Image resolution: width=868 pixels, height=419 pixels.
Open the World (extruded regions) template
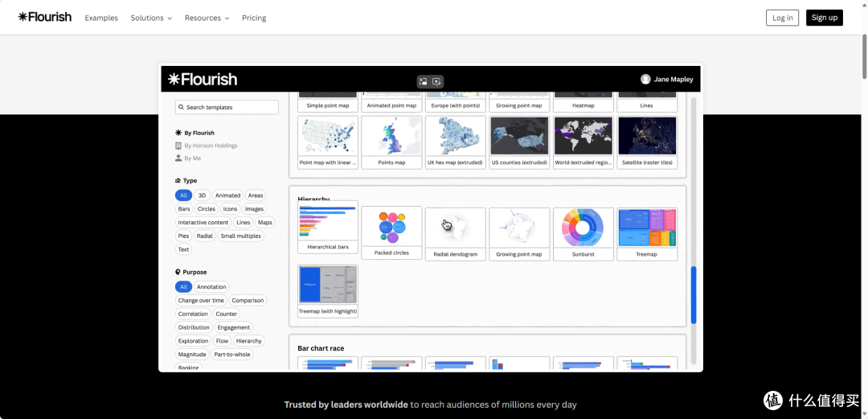pos(583,142)
